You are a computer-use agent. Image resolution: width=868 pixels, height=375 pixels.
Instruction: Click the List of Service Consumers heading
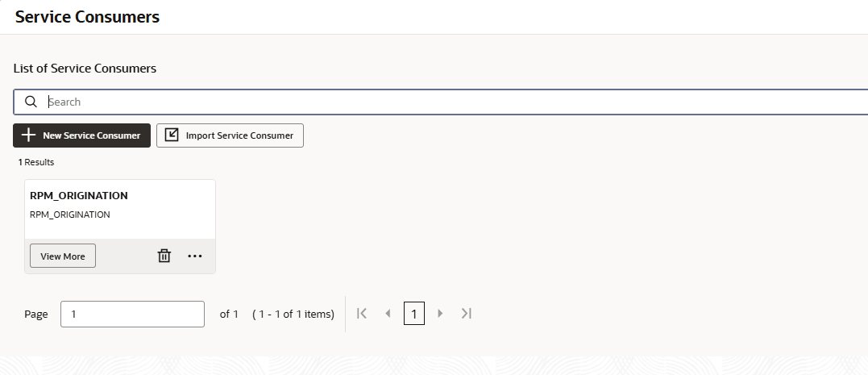click(x=85, y=69)
